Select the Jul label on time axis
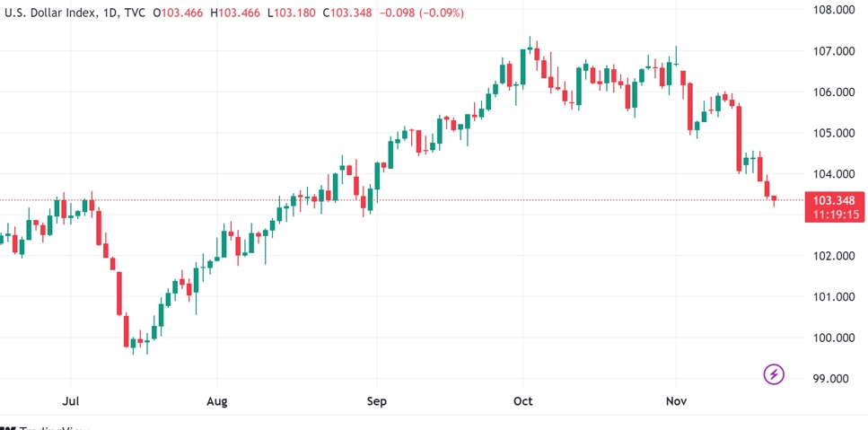Viewport: 868px width, 430px height. pyautogui.click(x=69, y=401)
